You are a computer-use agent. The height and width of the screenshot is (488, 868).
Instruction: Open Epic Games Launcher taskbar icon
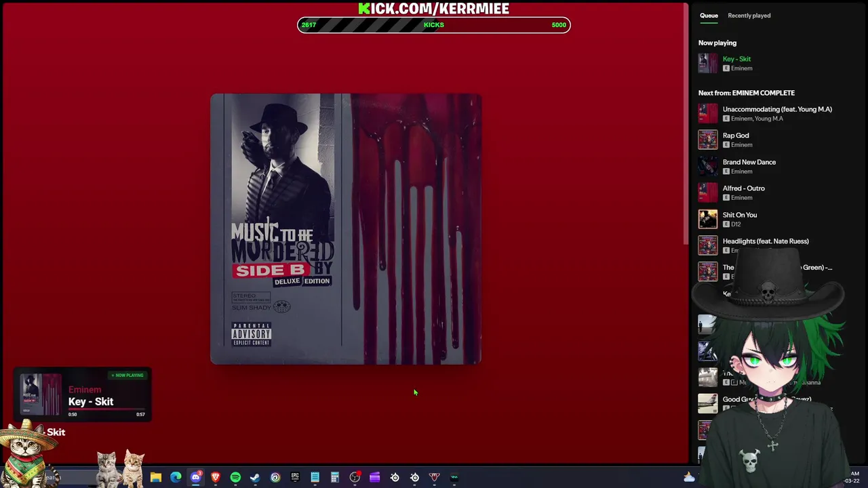pos(295,477)
